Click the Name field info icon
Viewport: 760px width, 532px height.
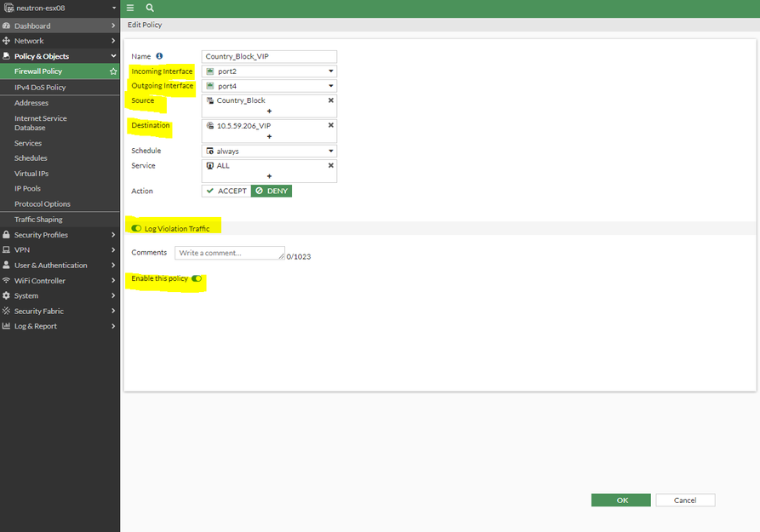pos(159,56)
